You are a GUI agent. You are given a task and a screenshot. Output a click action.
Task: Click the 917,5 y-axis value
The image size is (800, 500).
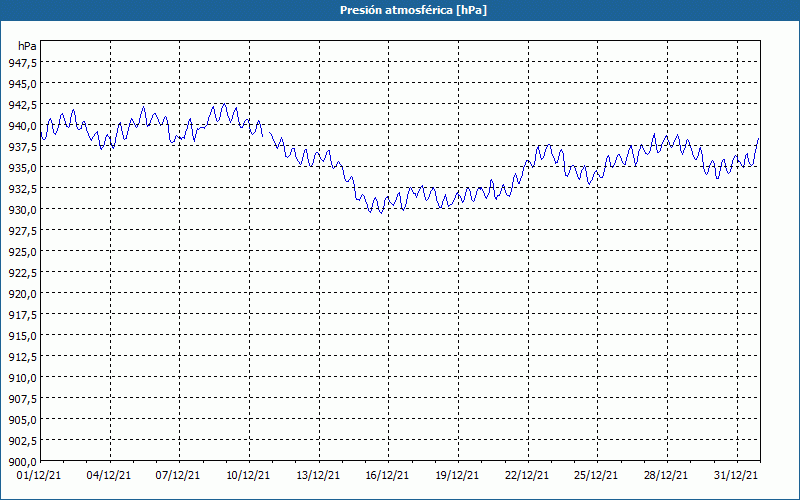[x=22, y=315]
